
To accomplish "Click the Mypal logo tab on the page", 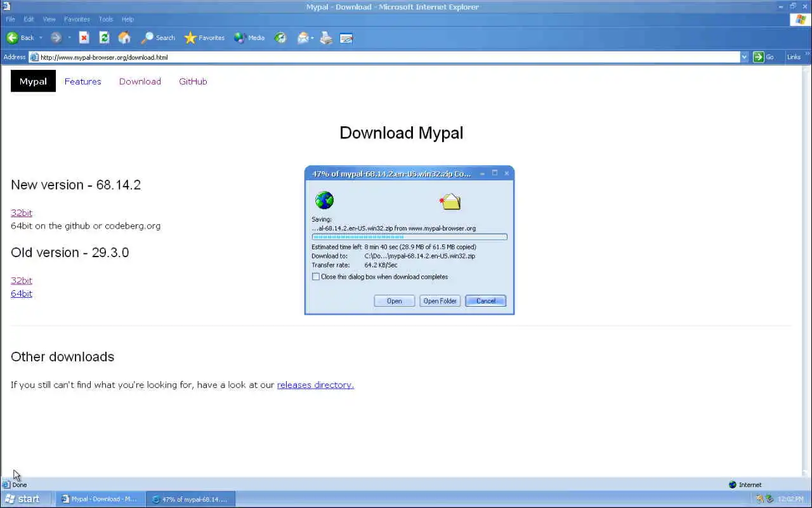I will pyautogui.click(x=33, y=81).
